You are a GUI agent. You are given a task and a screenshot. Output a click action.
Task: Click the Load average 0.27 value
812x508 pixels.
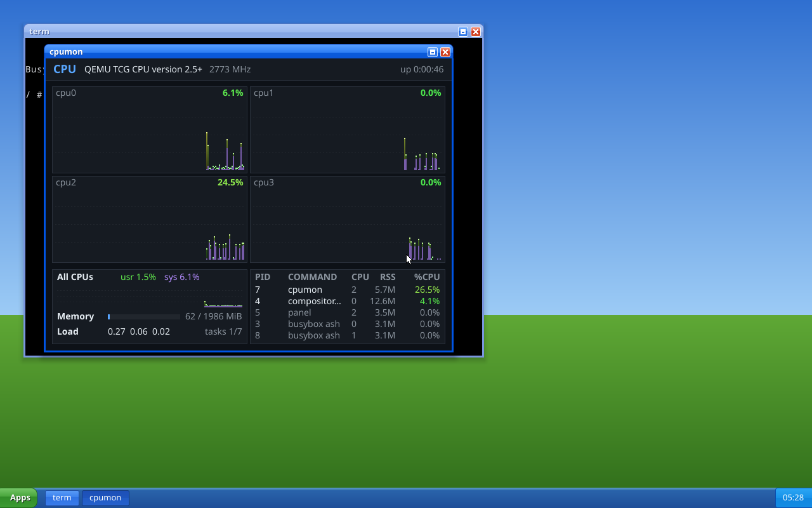click(117, 331)
